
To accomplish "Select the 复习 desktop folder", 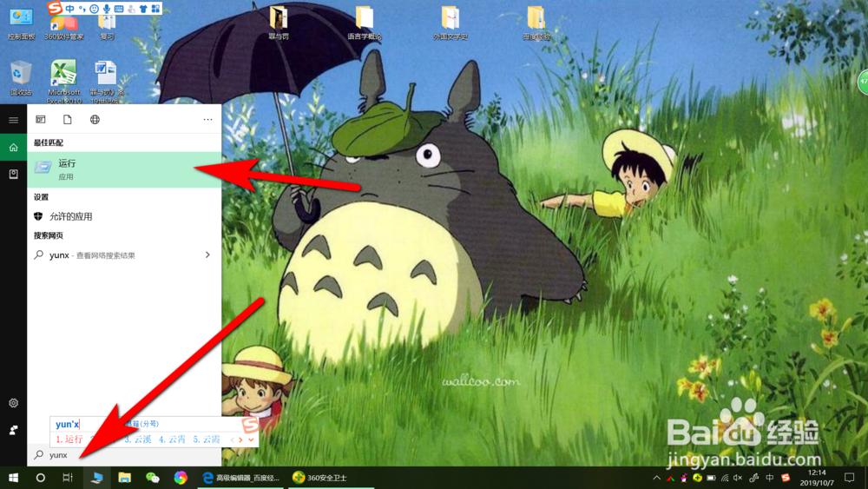I will pos(107,27).
